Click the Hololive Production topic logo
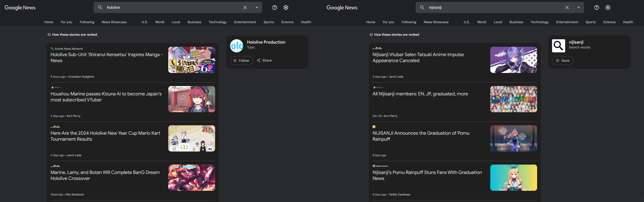Screen dimensions: 644x202 coord(236,46)
